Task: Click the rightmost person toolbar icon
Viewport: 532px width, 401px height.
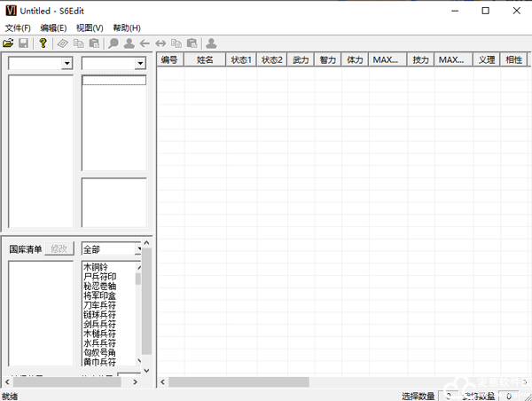Action: (211, 43)
